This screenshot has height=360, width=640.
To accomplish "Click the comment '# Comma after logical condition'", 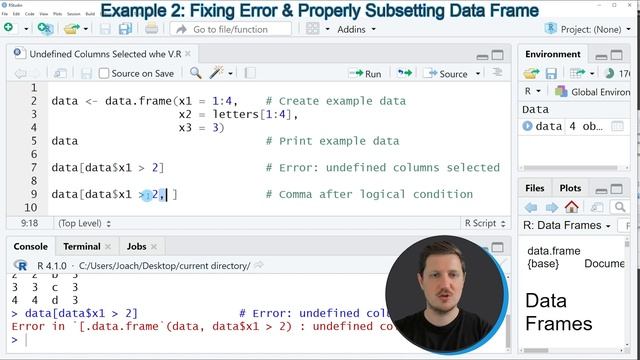I will point(369,194).
